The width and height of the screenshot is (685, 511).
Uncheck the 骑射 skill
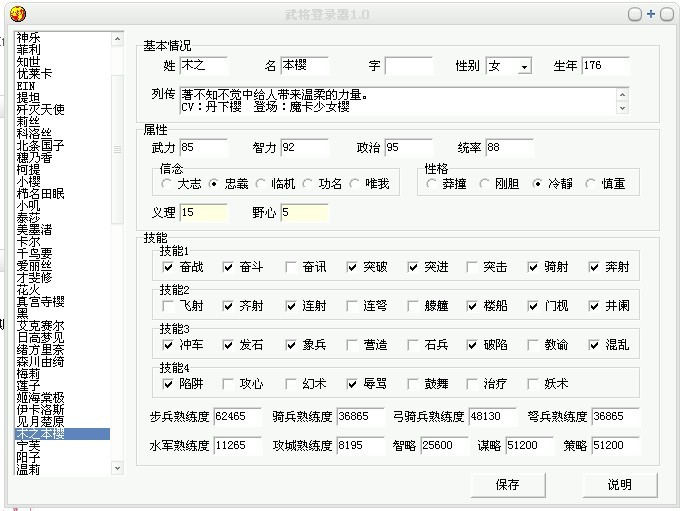pyautogui.click(x=533, y=267)
